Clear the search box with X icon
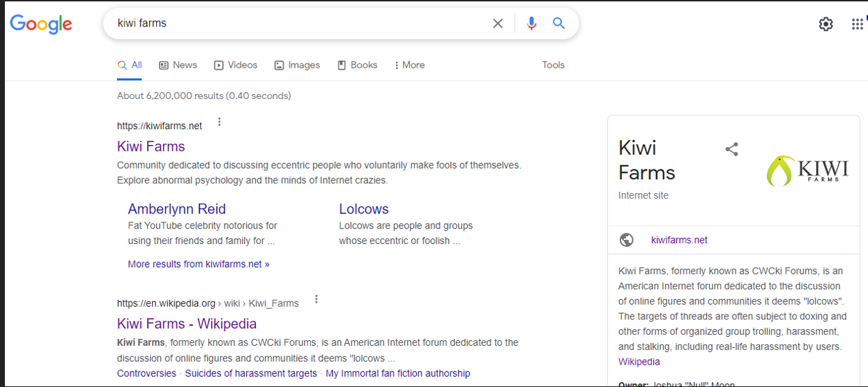The height and width of the screenshot is (387, 868). click(498, 23)
